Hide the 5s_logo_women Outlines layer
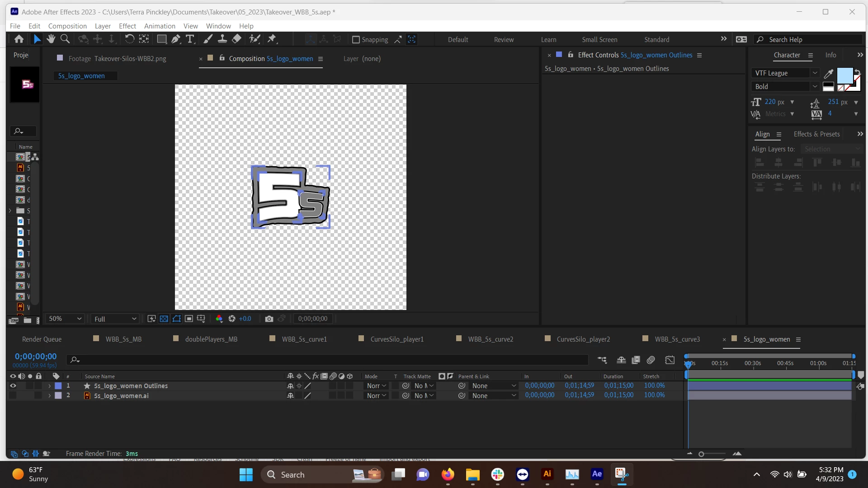 (13, 386)
